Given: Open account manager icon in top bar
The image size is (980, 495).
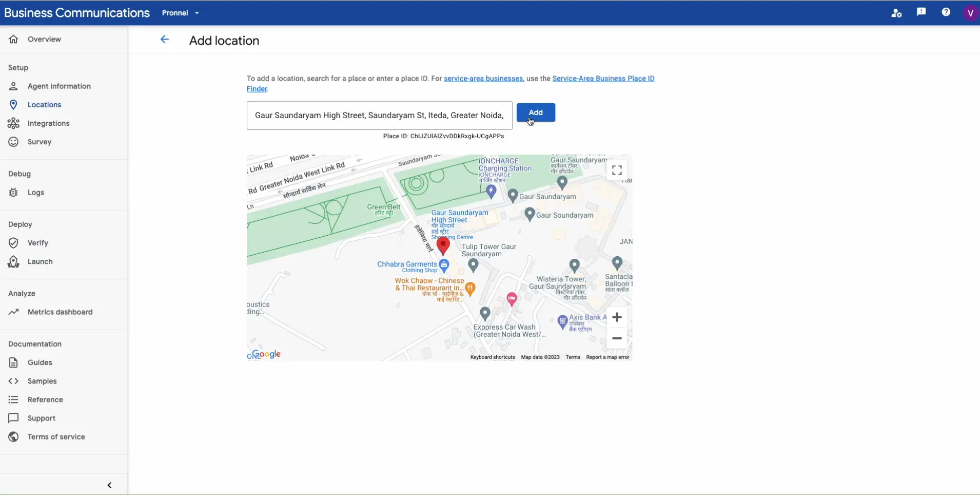Looking at the screenshot, I should point(896,13).
